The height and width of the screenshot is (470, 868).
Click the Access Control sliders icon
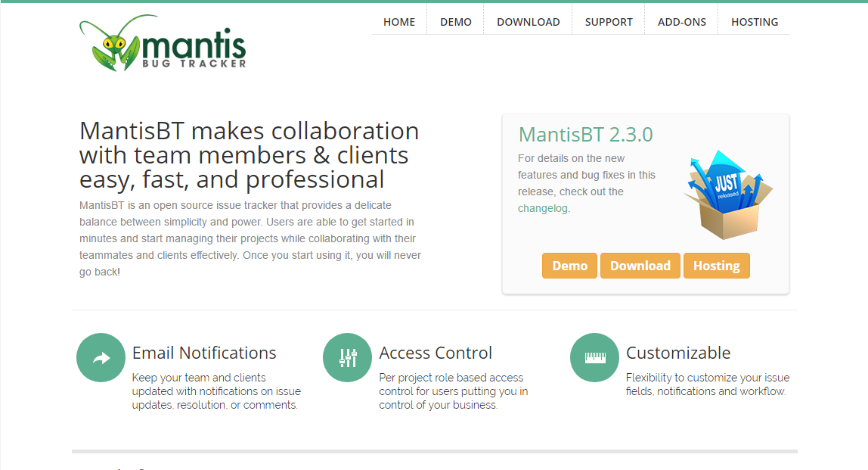tap(347, 358)
